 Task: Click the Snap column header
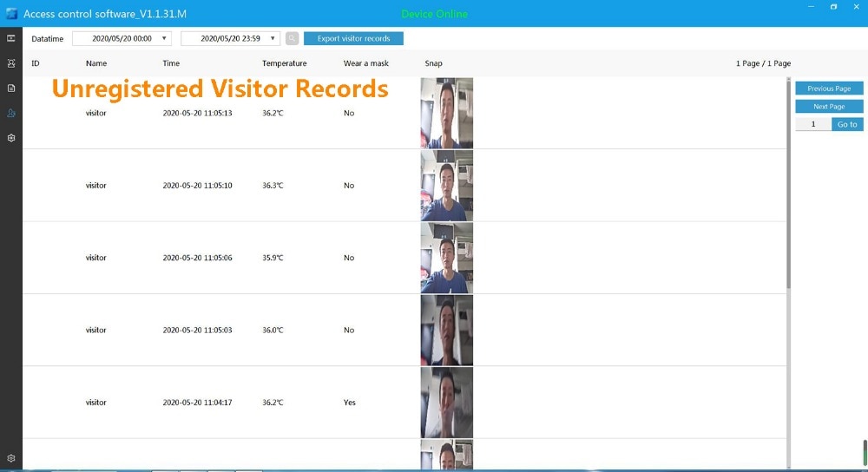coord(433,63)
